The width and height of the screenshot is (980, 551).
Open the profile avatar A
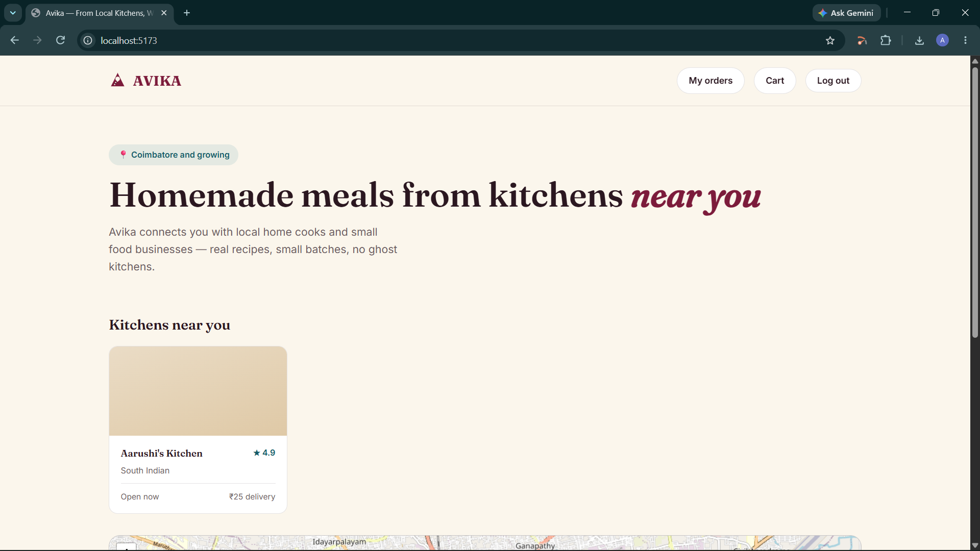point(942,40)
